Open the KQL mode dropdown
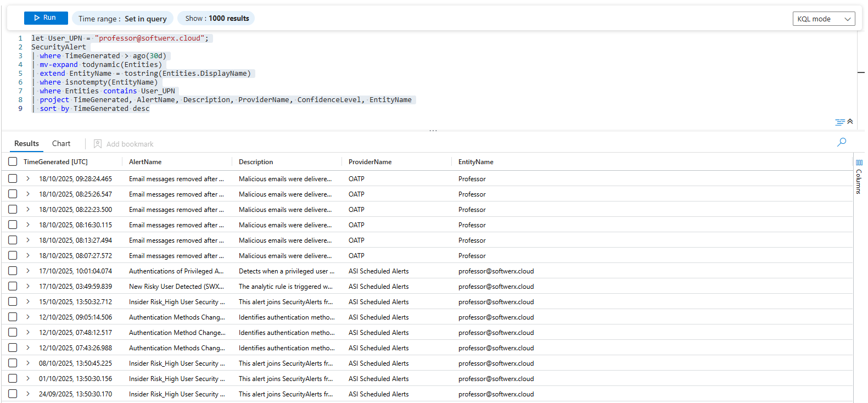 (824, 19)
